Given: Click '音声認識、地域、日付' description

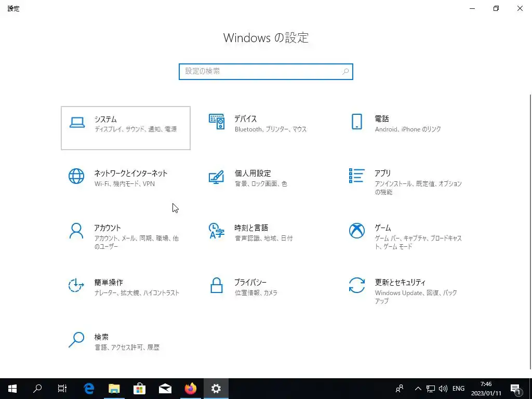Looking at the screenshot, I should point(263,238).
